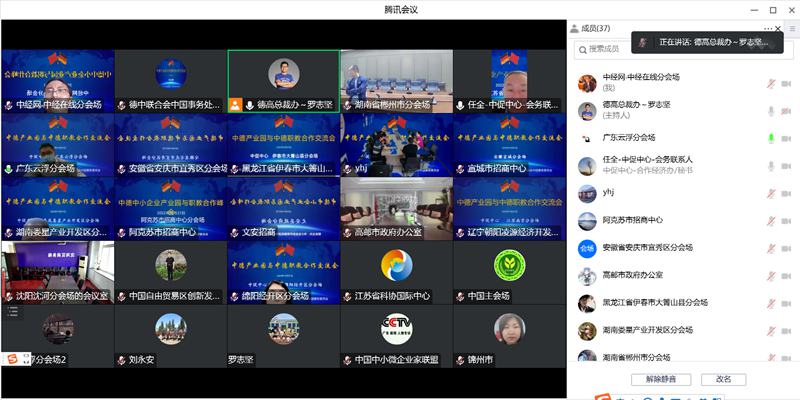The image size is (800, 400).
Task: Click the search magnifier icon in member search
Action: pos(582,48)
